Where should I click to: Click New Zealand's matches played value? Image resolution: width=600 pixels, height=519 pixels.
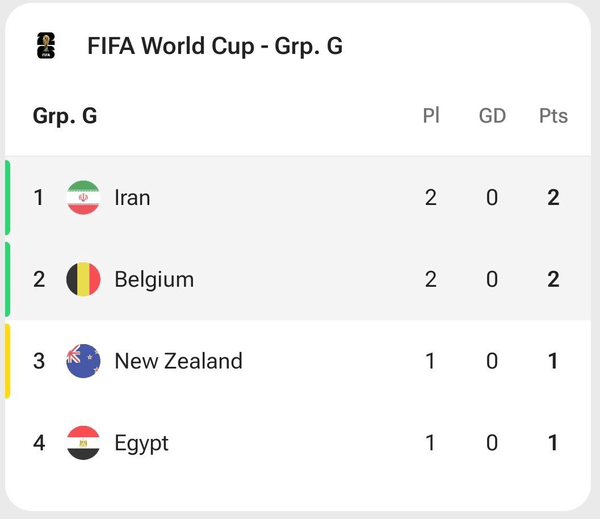[430, 361]
